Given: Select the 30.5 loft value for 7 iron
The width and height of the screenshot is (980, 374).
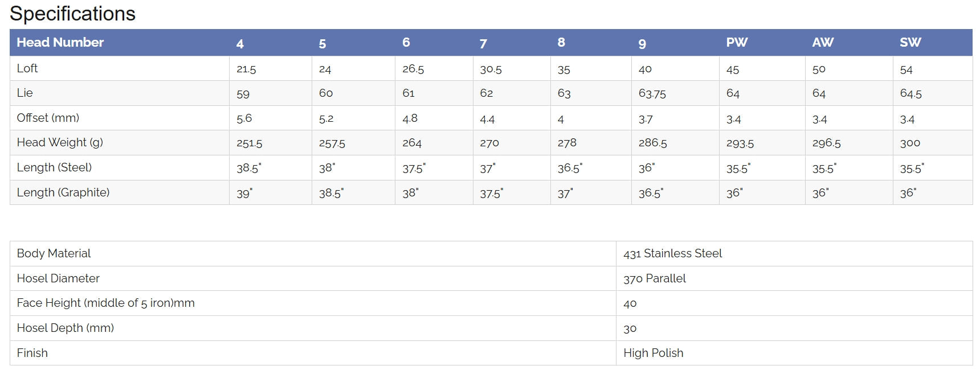Looking at the screenshot, I should (491, 69).
